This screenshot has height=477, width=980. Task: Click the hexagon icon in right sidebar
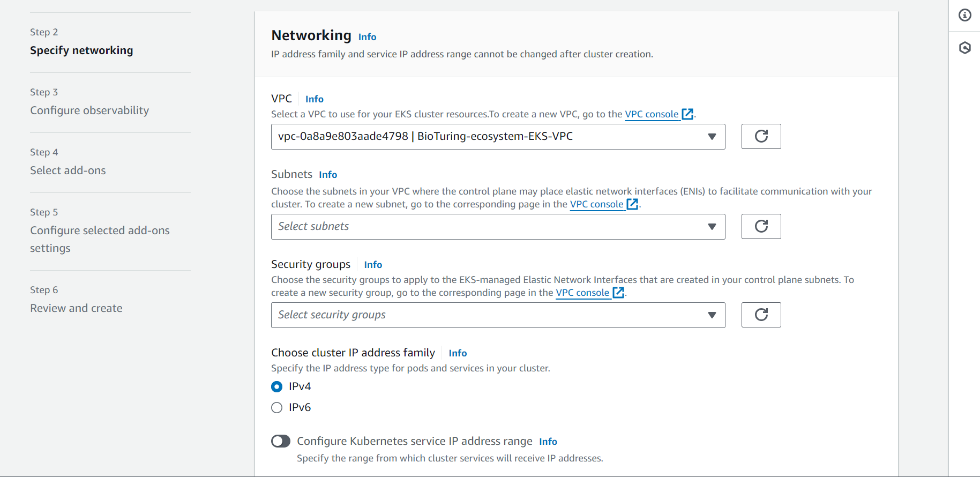pos(964,48)
